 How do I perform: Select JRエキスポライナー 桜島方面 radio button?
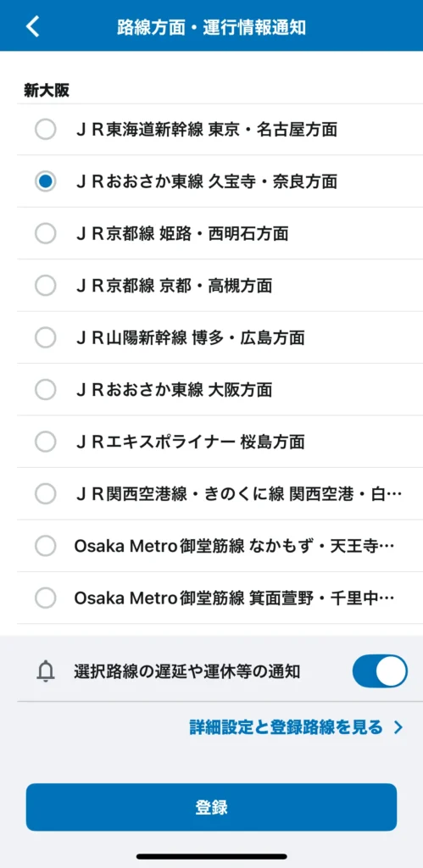pyautogui.click(x=46, y=442)
